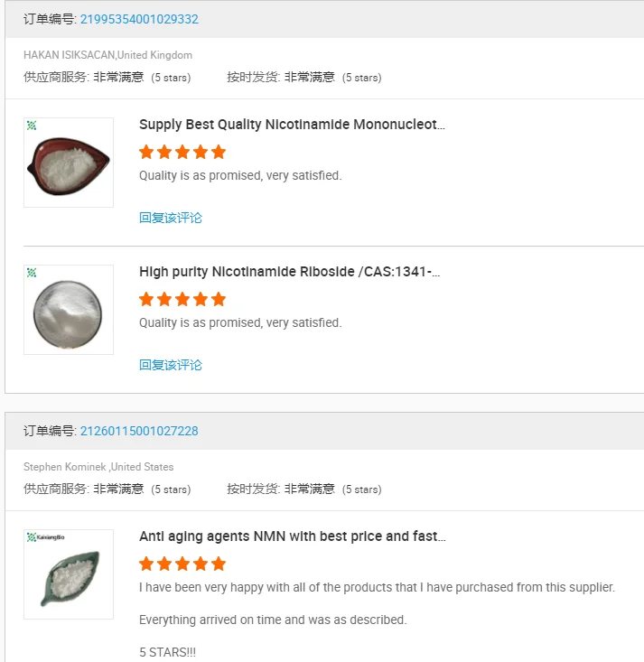This screenshot has width=644, height=662.
Task: Click the last star of the Riboside review
Action: [x=219, y=299]
